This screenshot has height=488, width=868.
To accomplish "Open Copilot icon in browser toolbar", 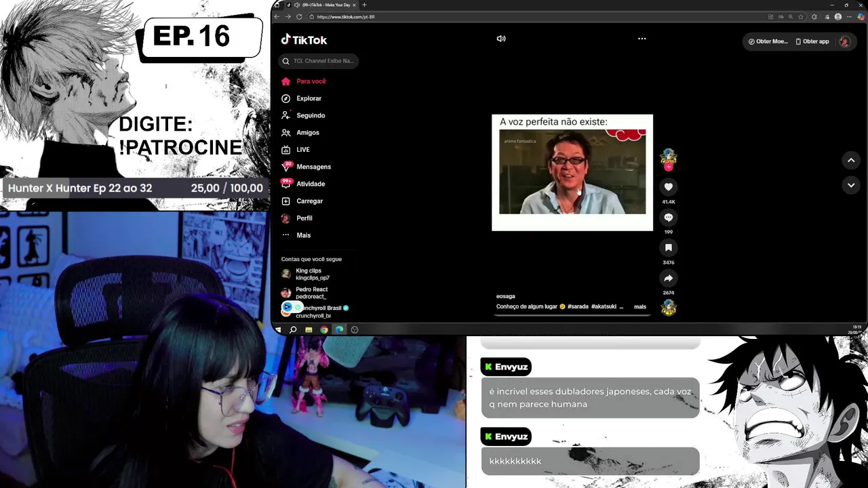I will coord(861,17).
